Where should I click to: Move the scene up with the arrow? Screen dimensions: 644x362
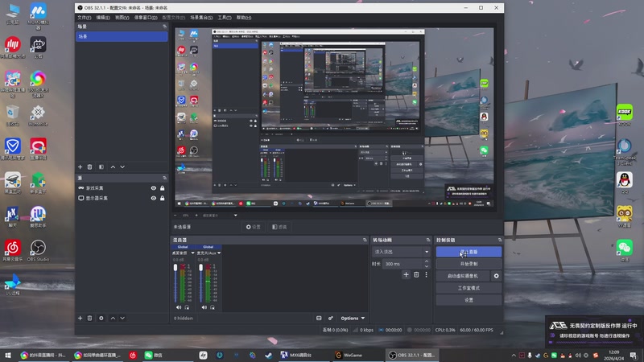[113, 167]
